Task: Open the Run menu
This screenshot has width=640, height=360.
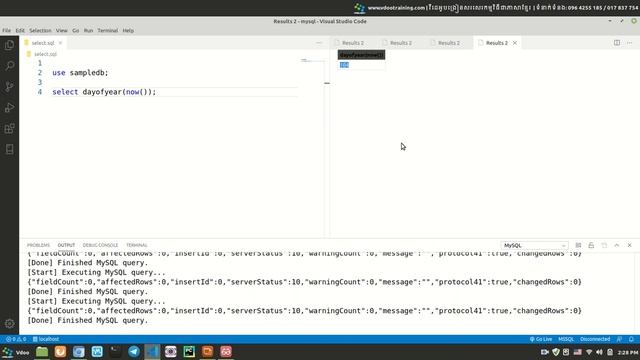Action: click(88, 31)
